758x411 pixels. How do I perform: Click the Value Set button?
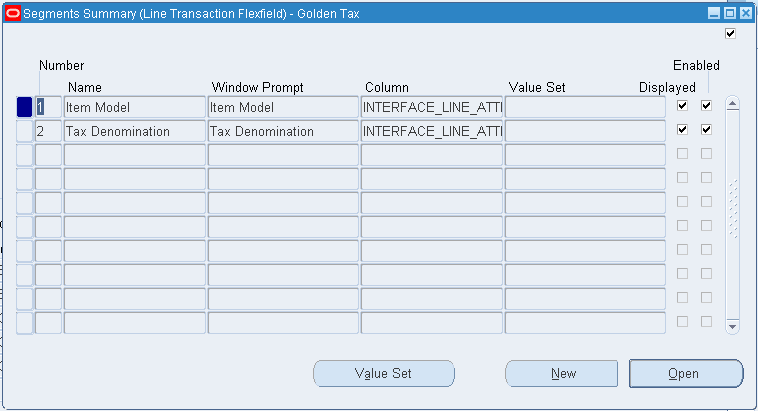tap(383, 373)
